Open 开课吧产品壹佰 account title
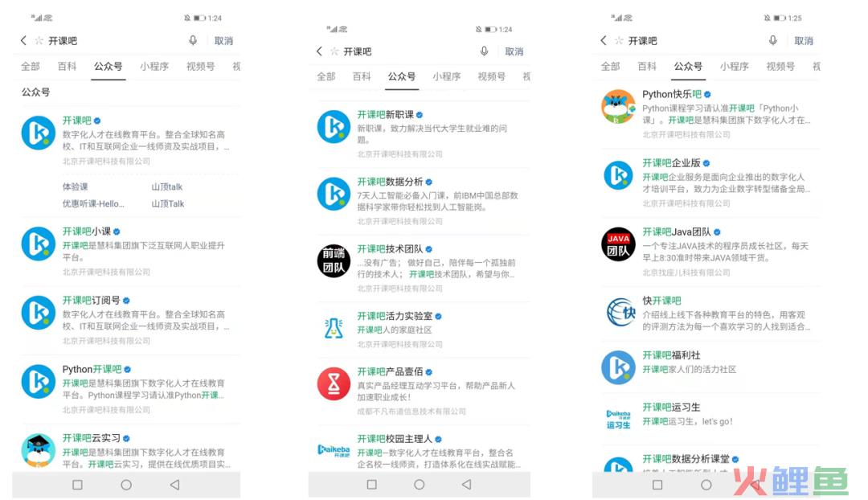This screenshot has height=500, width=868. click(390, 371)
